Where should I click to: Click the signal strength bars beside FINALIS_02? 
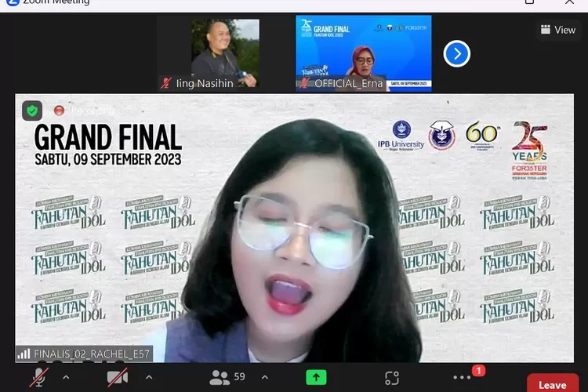pyautogui.click(x=24, y=354)
